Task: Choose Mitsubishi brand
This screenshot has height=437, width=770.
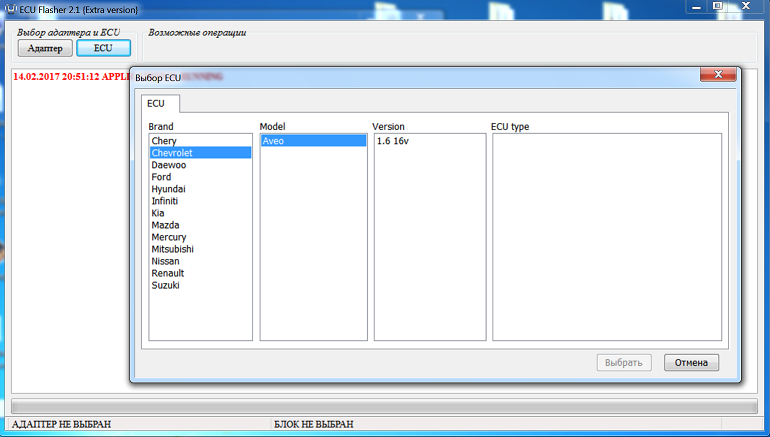Action: click(x=200, y=249)
